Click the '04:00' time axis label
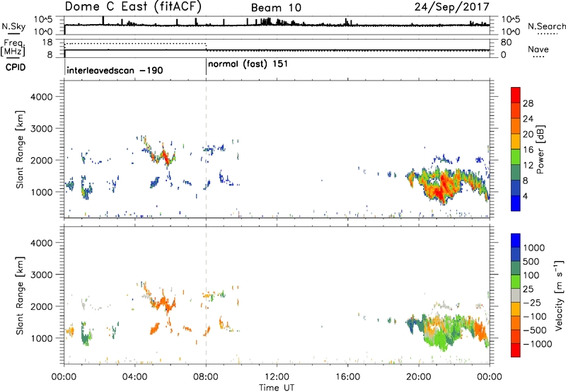 [134, 377]
